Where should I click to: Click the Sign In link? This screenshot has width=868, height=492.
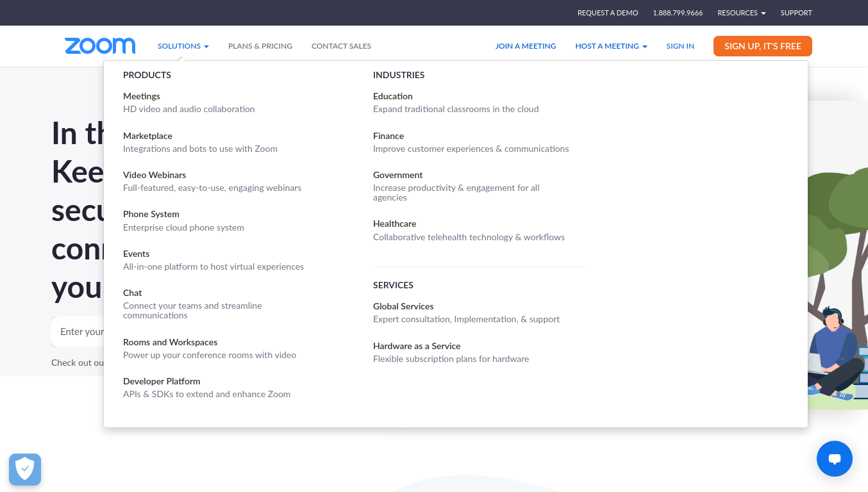pyautogui.click(x=680, y=46)
